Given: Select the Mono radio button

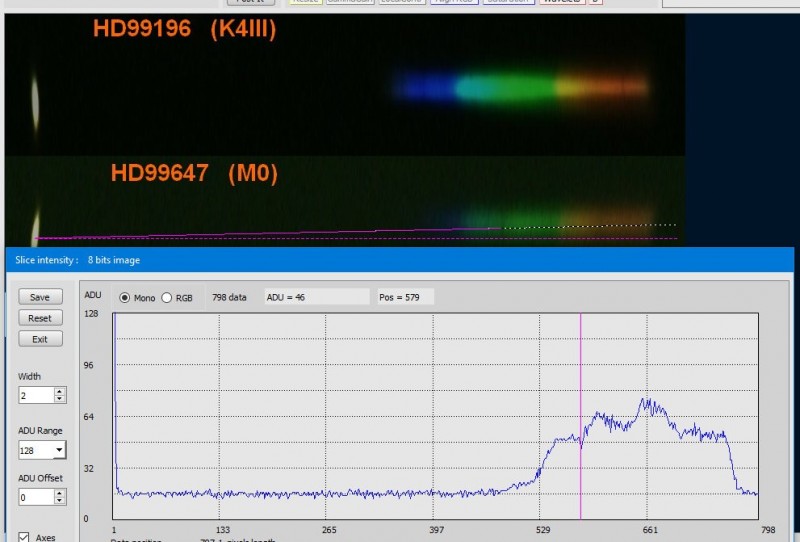Looking at the screenshot, I should 124,298.
